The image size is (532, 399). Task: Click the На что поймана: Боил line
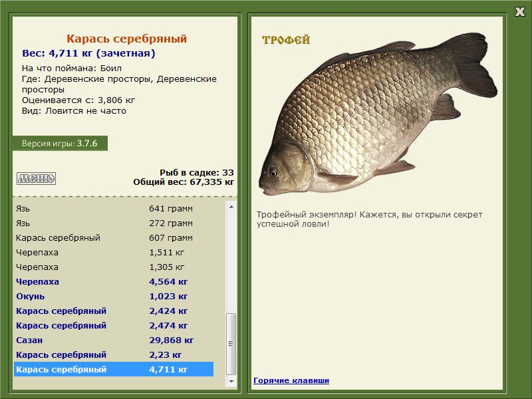click(x=72, y=68)
